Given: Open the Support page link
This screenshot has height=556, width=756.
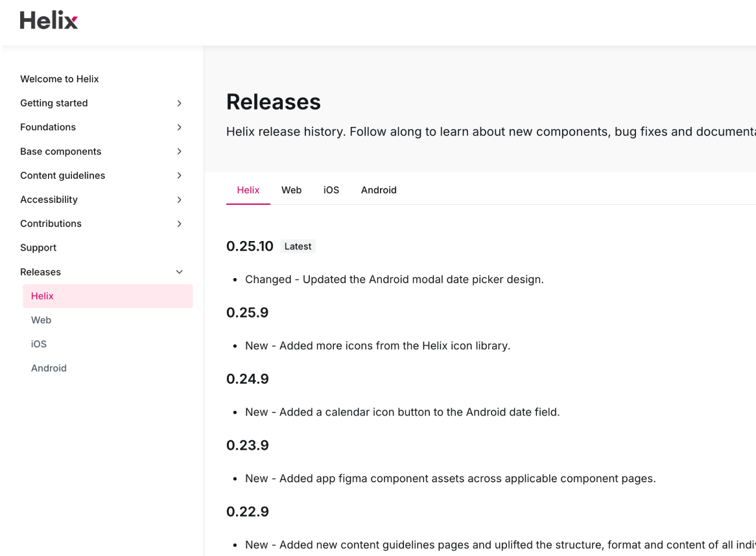Looking at the screenshot, I should (38, 248).
